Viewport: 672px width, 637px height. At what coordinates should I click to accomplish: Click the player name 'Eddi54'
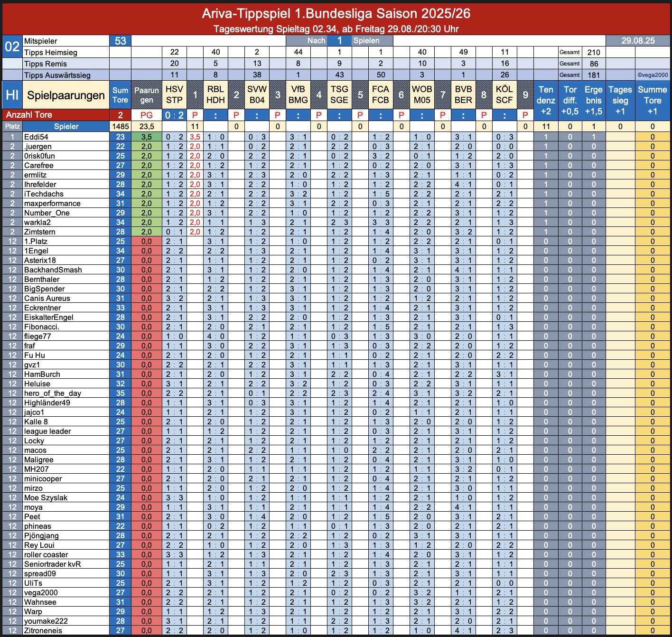click(36, 137)
